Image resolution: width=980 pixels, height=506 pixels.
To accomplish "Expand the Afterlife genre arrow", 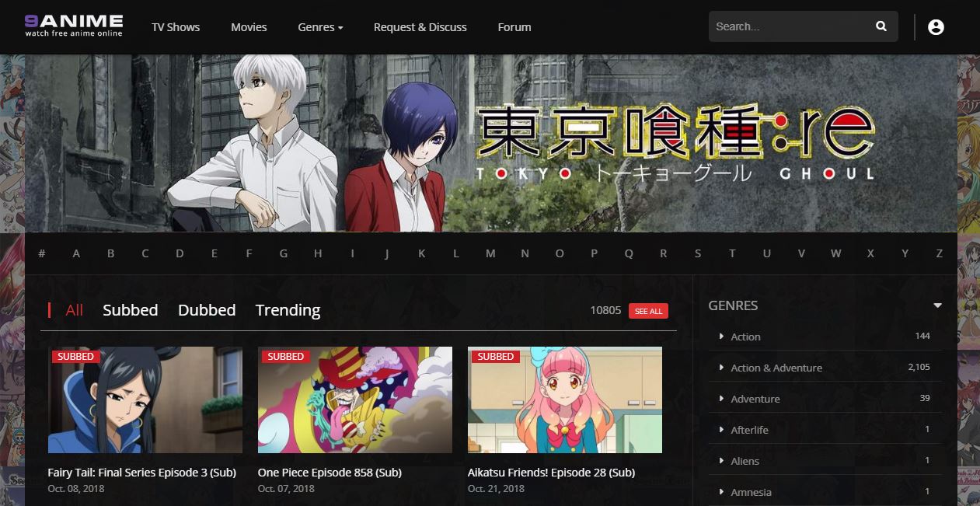I will click(x=722, y=430).
